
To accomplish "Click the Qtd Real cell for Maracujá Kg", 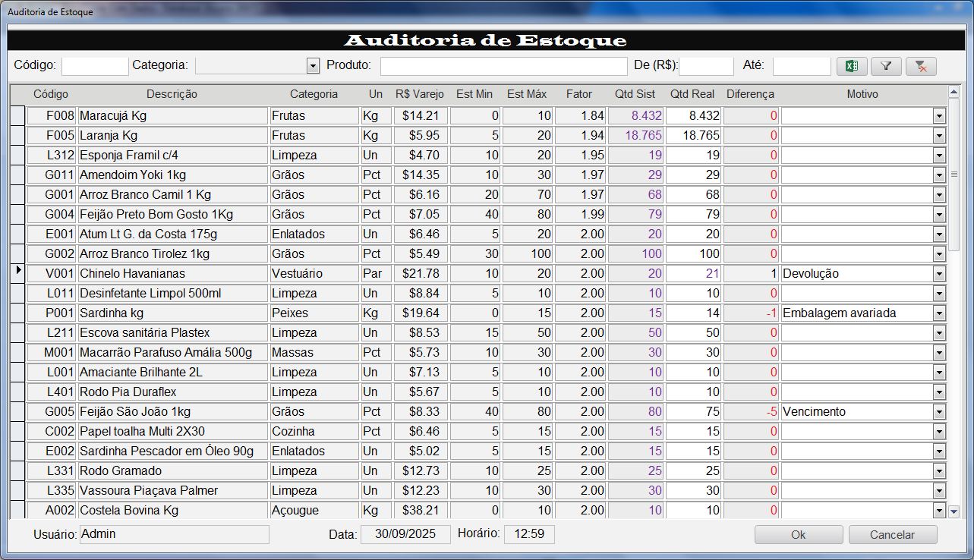I will pos(693,116).
